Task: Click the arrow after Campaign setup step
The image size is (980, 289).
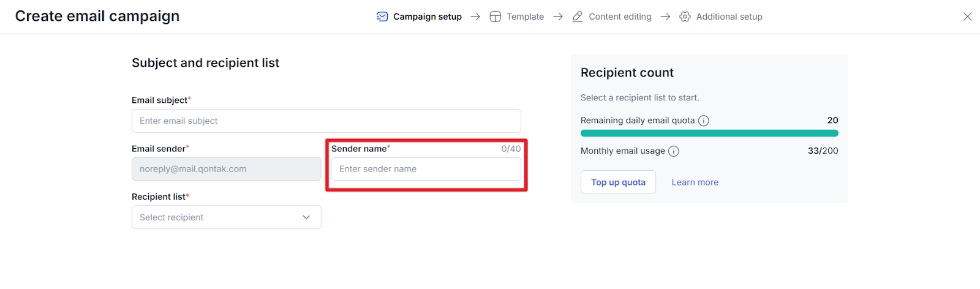Action: [475, 17]
